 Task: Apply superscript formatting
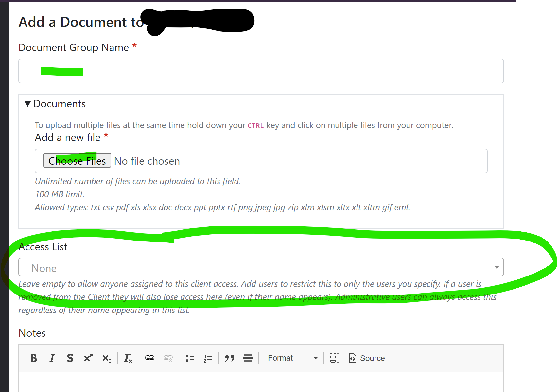88,358
